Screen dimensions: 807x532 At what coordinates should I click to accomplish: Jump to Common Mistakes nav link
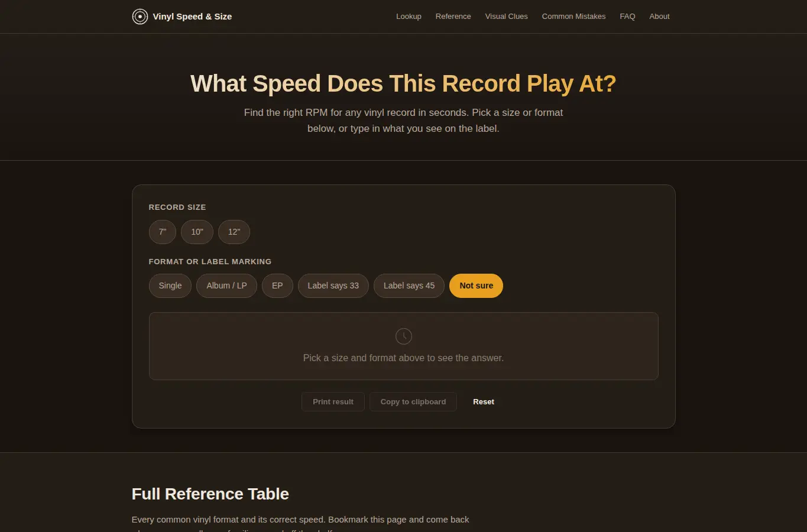573,17
